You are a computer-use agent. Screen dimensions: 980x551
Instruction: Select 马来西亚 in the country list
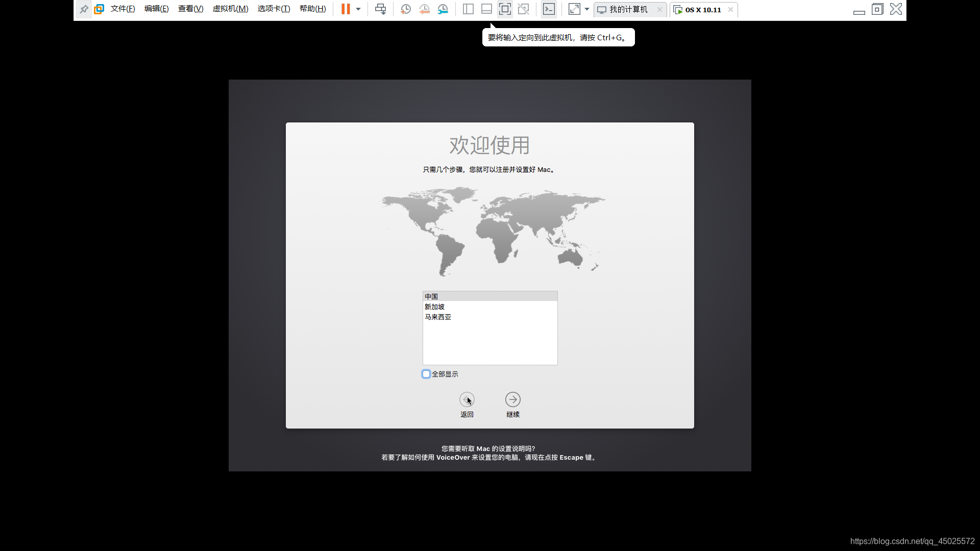tap(438, 317)
